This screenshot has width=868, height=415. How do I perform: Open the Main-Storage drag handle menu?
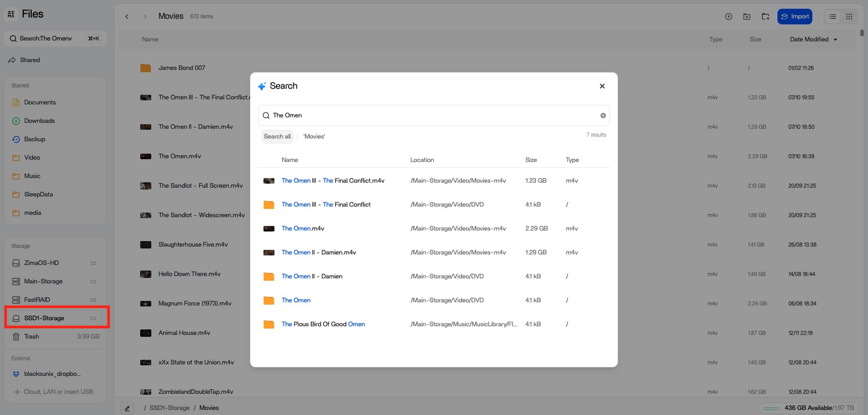point(93,282)
